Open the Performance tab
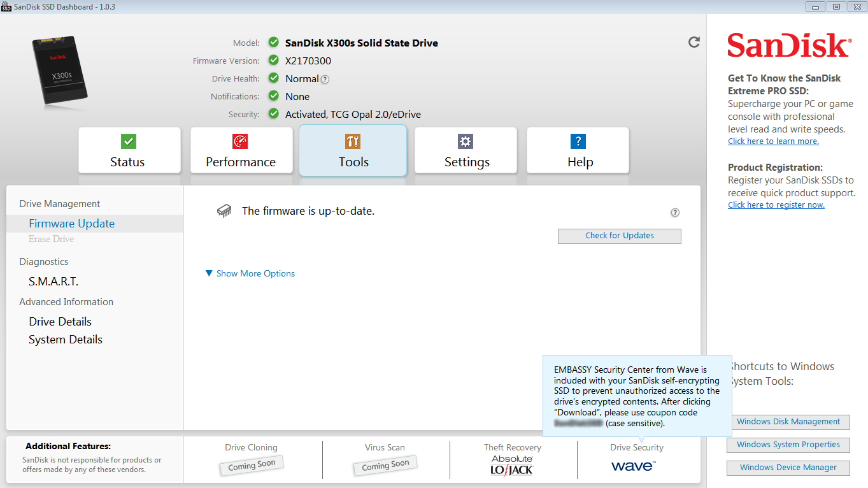This screenshot has height=488, width=868. click(241, 150)
